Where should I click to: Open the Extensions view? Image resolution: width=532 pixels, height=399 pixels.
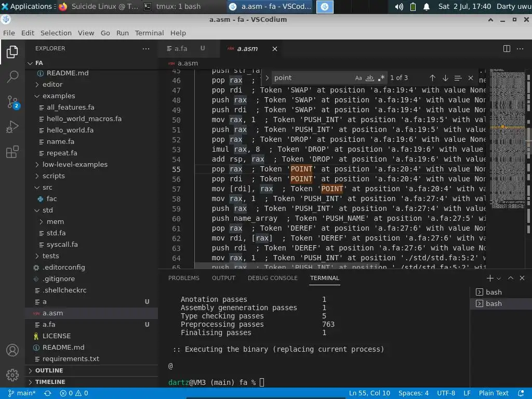12,152
